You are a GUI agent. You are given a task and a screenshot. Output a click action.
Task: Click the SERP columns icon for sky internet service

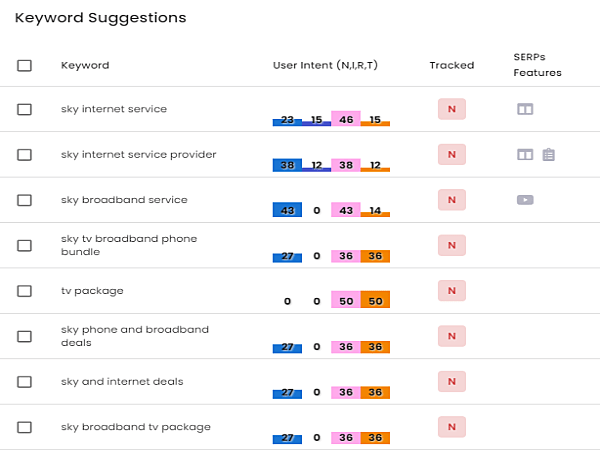click(525, 109)
